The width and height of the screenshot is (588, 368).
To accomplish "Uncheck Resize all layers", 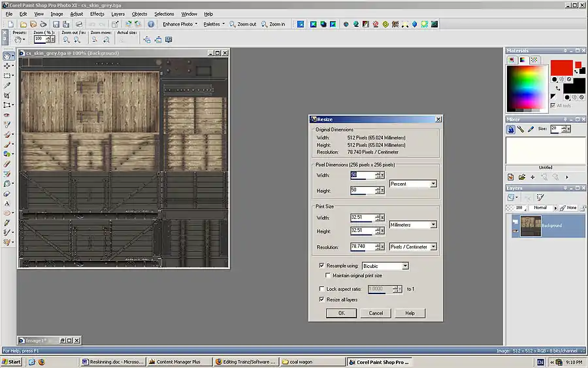I will (x=321, y=299).
